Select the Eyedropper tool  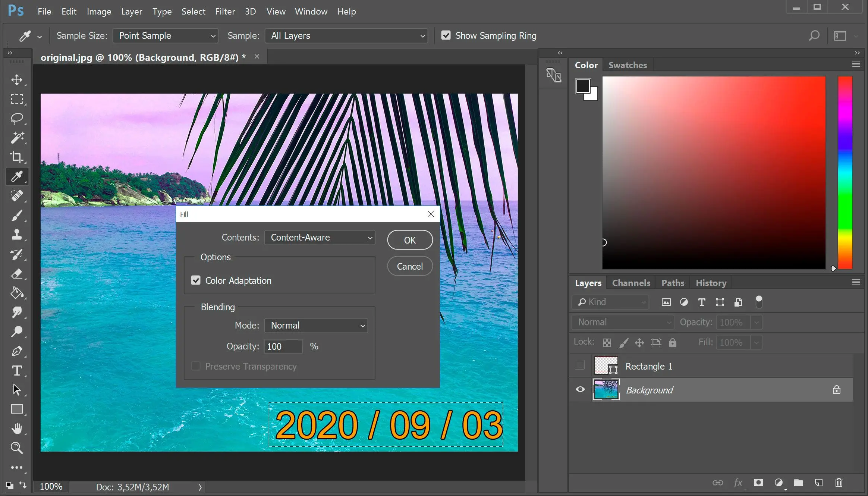[x=17, y=176]
